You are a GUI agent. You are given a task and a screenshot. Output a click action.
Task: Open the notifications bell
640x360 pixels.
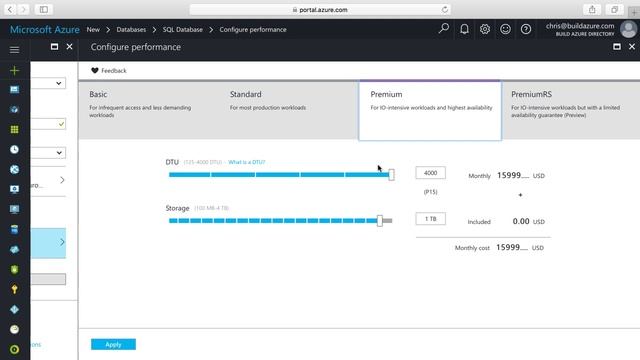pyautogui.click(x=464, y=29)
